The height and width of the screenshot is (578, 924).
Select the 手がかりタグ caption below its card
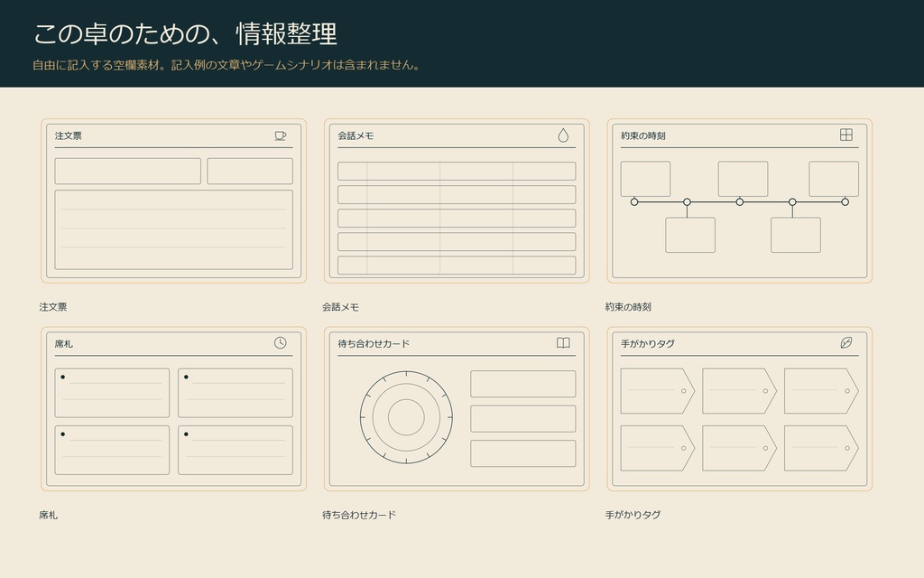[x=633, y=515]
